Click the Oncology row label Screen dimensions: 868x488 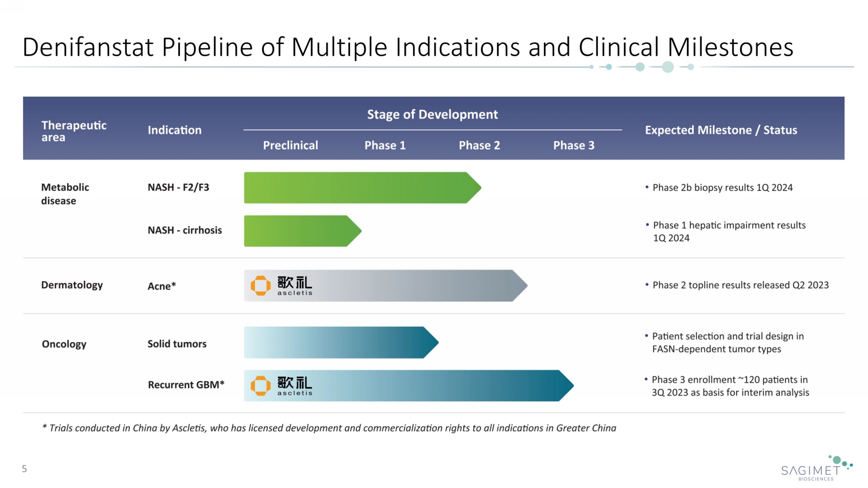64,344
